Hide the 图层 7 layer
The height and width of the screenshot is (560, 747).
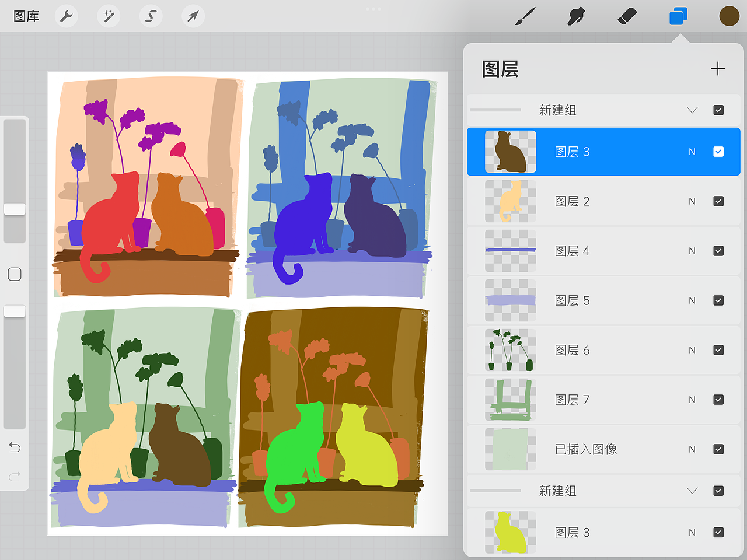[x=718, y=400]
